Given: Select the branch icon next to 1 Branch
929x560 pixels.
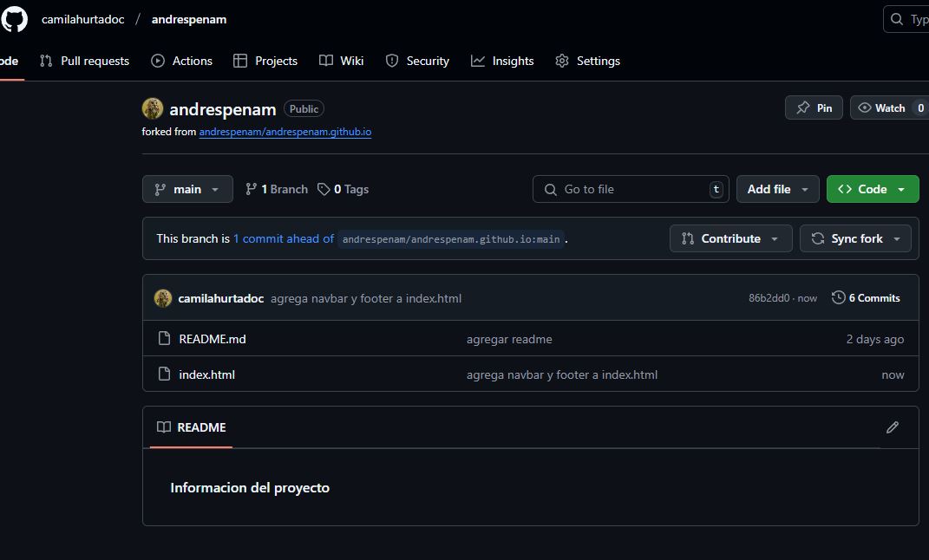Looking at the screenshot, I should click(251, 189).
